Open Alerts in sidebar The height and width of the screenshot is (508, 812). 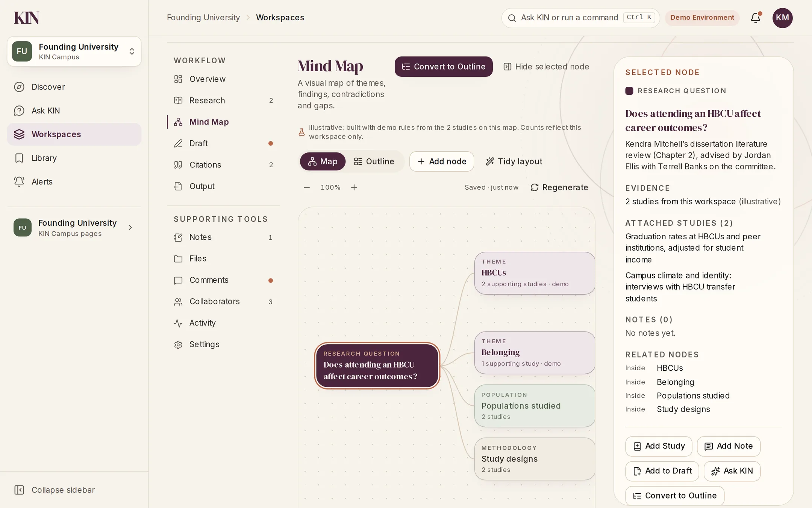[x=74, y=182]
